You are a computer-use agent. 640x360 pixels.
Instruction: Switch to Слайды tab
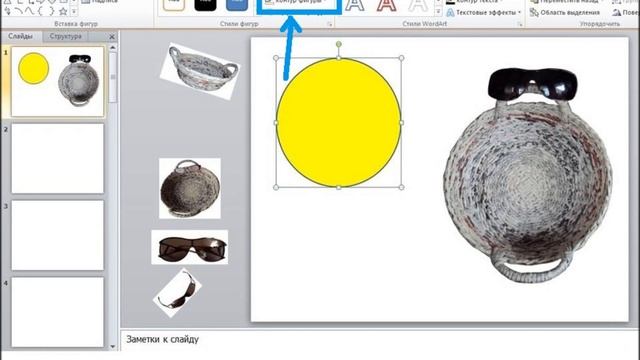20,36
